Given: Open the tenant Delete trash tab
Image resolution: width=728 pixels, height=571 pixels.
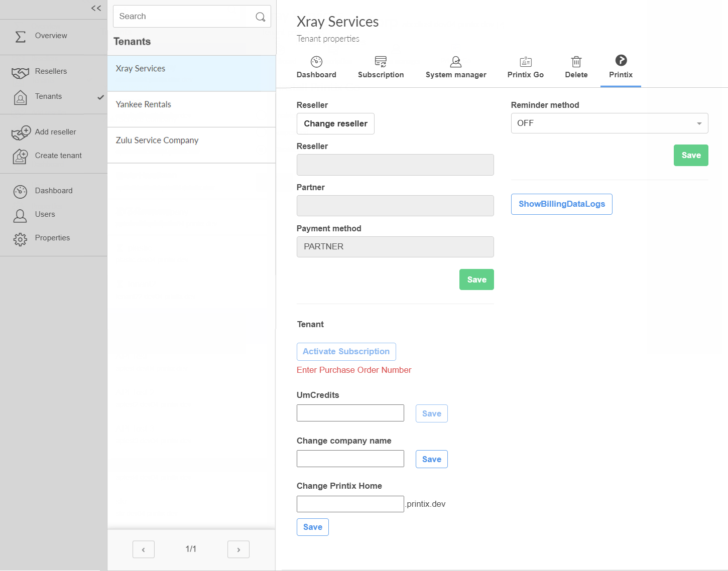Looking at the screenshot, I should pos(576,67).
